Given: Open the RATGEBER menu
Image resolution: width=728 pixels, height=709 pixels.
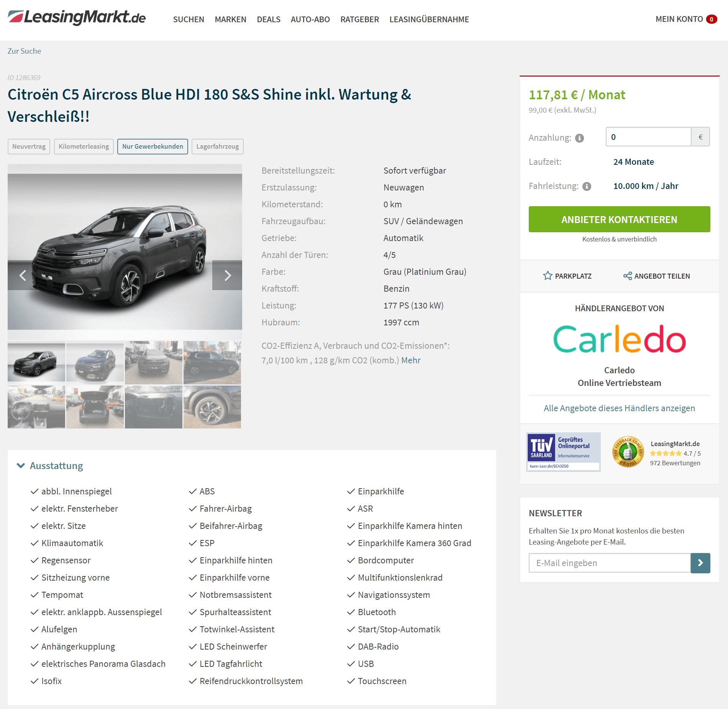Looking at the screenshot, I should point(359,19).
